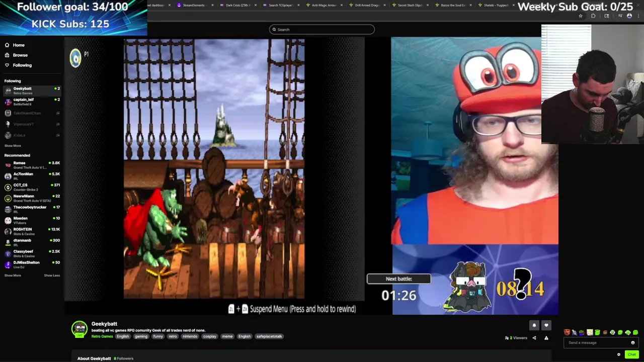This screenshot has width=644, height=362.
Task: Toggle notifications bell for Geekybatt
Action: coord(534,325)
